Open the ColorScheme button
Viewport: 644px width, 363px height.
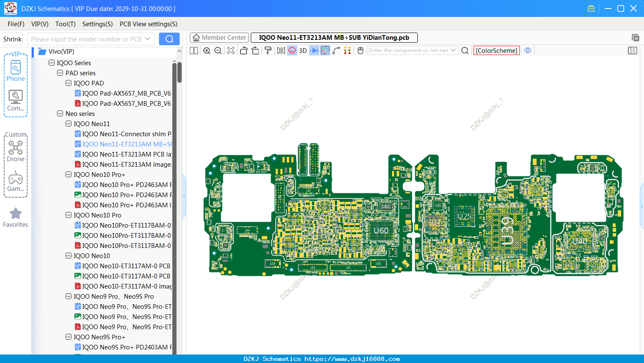pos(496,50)
